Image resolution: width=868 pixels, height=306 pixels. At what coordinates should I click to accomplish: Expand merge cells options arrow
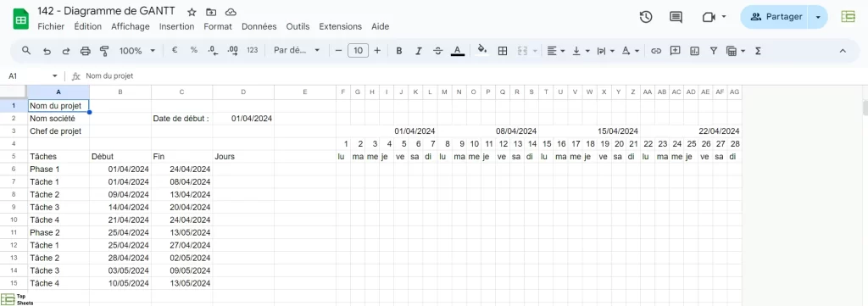tap(535, 51)
